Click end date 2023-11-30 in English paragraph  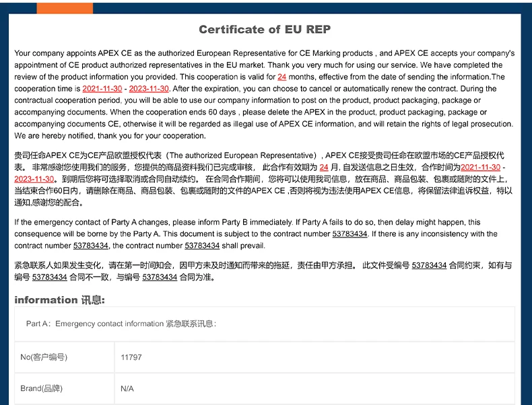pyautogui.click(x=149, y=89)
